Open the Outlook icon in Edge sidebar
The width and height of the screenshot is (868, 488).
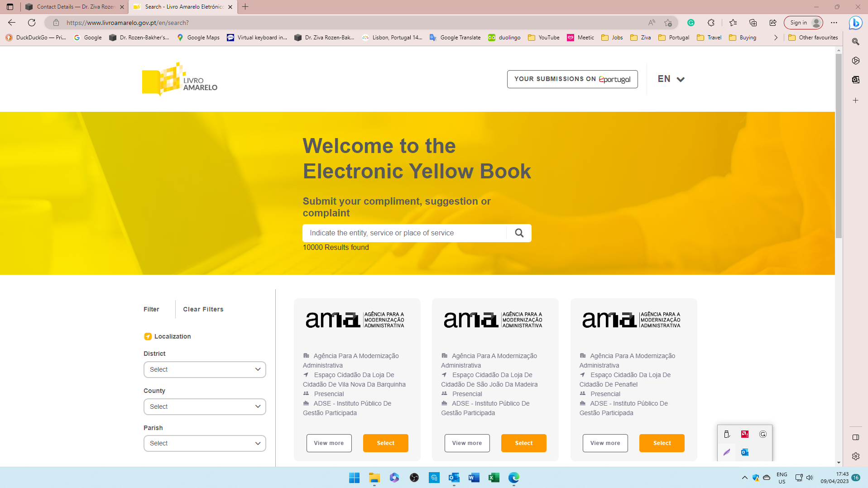(855, 80)
